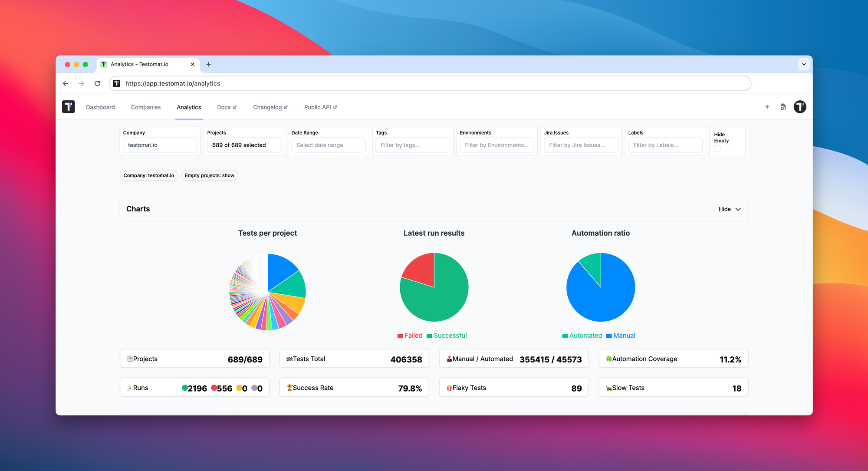Open the Select date range picker
868x471 pixels.
(x=329, y=145)
